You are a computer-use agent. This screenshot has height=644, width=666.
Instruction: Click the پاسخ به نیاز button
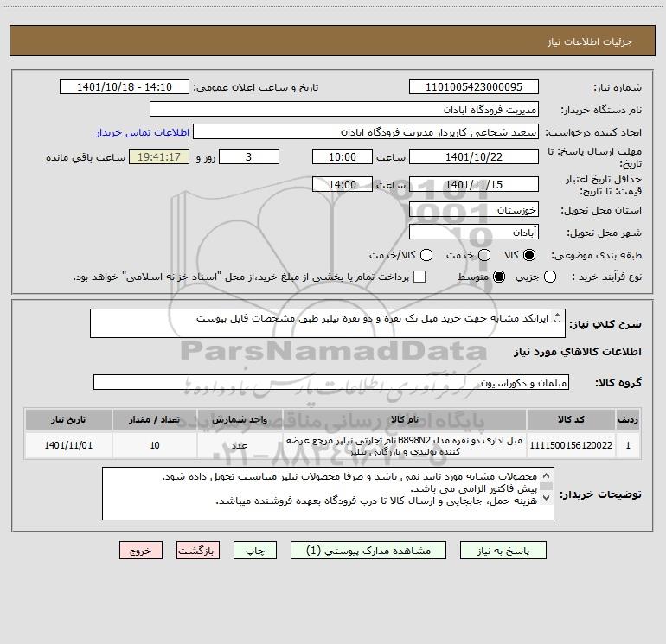coord(503,551)
